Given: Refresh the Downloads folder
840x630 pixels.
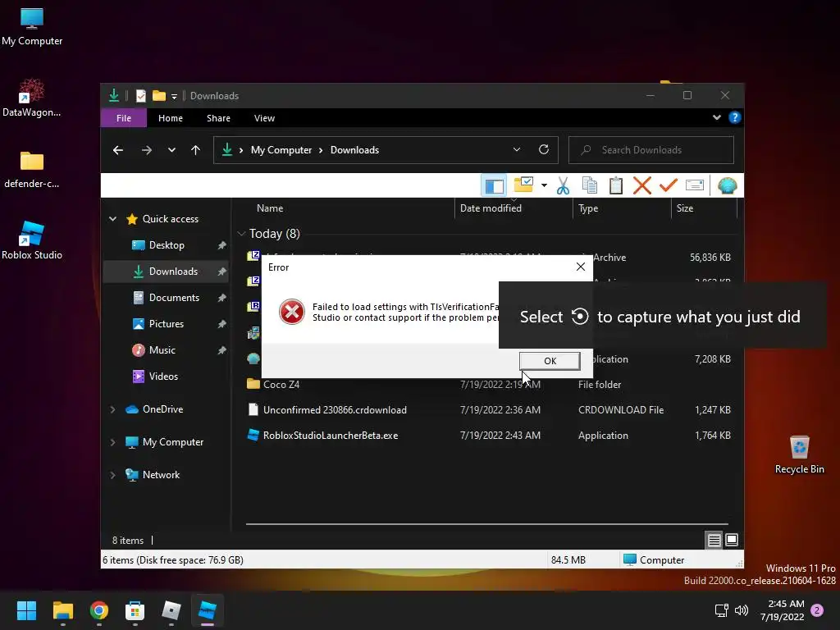Looking at the screenshot, I should (x=543, y=149).
